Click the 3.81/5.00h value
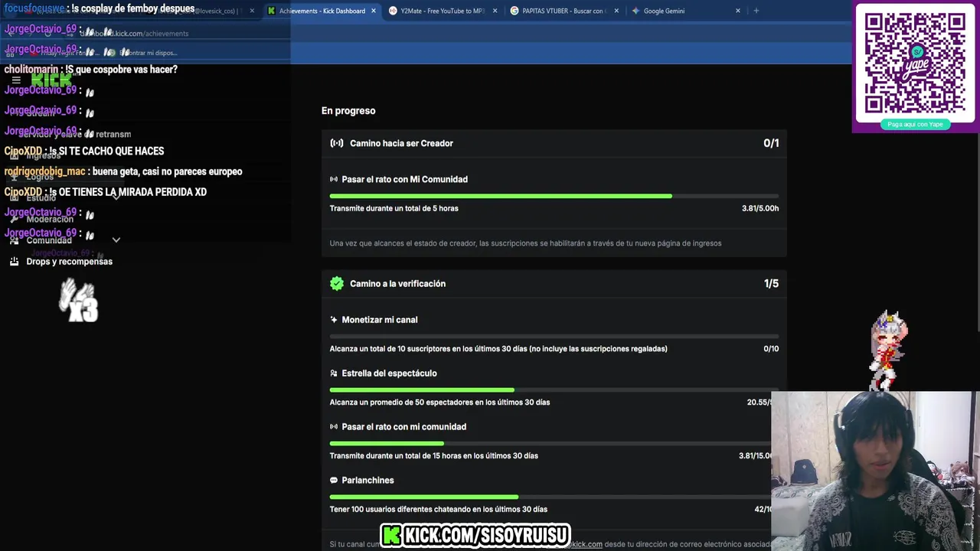The image size is (980, 551). [760, 208]
